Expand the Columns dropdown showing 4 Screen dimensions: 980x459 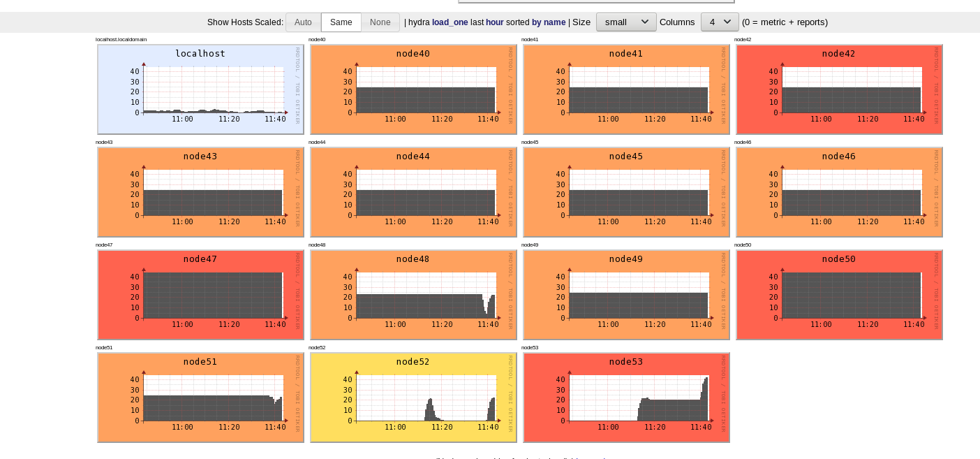719,22
